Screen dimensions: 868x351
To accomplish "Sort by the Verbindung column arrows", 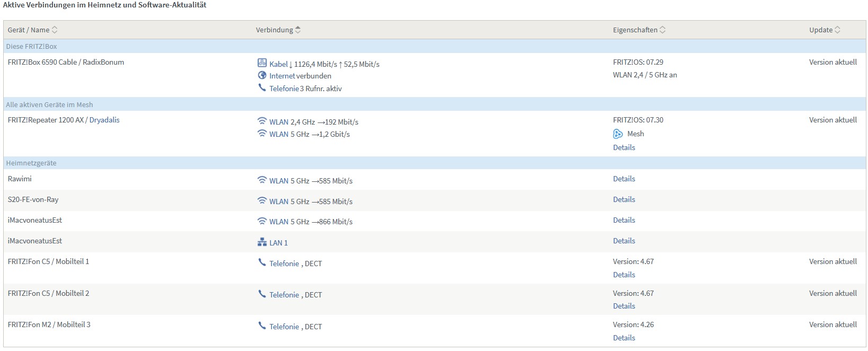I will tap(298, 30).
